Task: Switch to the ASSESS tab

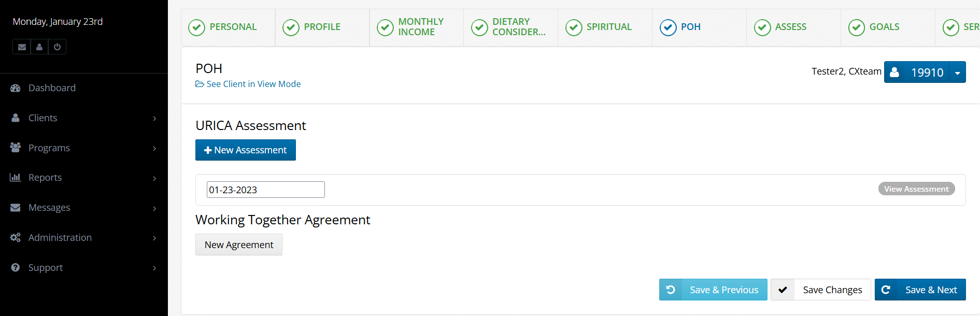Action: point(790,27)
